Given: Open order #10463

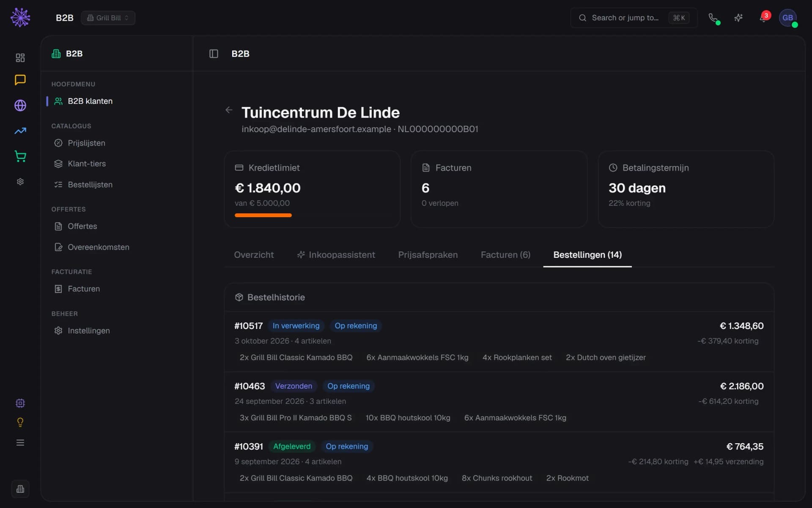Looking at the screenshot, I should [x=499, y=402].
